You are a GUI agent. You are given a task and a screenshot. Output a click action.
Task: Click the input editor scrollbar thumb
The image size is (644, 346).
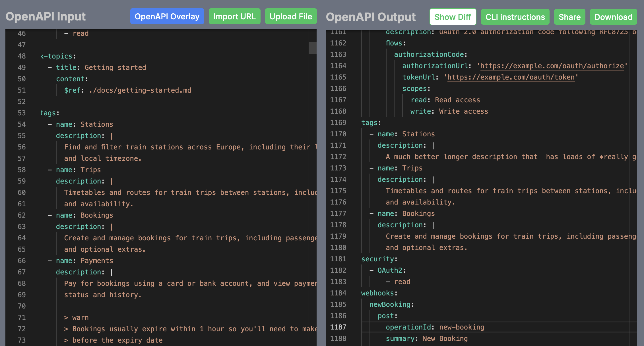point(312,48)
